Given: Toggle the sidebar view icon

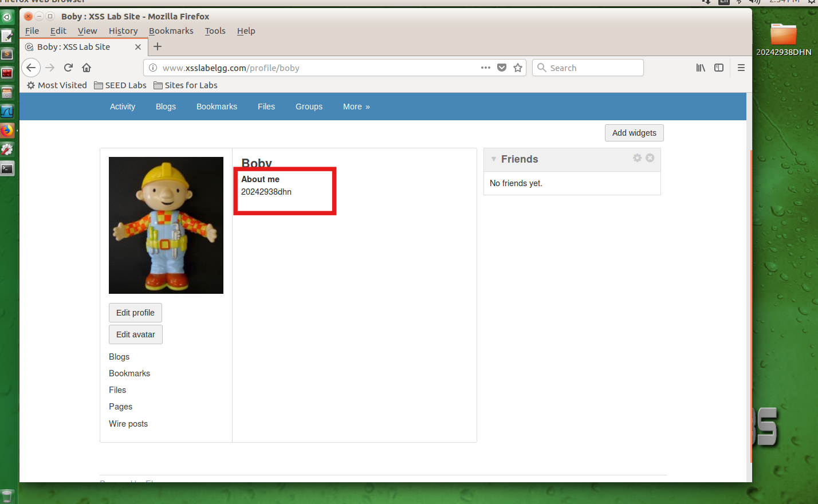Looking at the screenshot, I should [x=719, y=68].
